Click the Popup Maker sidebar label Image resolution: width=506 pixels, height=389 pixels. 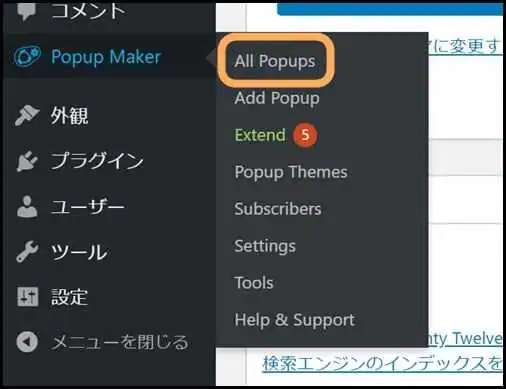pyautogui.click(x=106, y=57)
